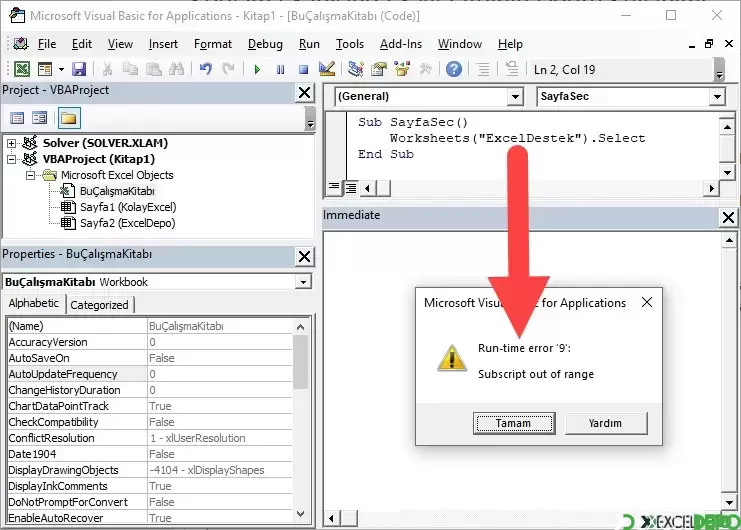Open the (General) object dropdown
This screenshot has width=741, height=530.
(x=515, y=97)
